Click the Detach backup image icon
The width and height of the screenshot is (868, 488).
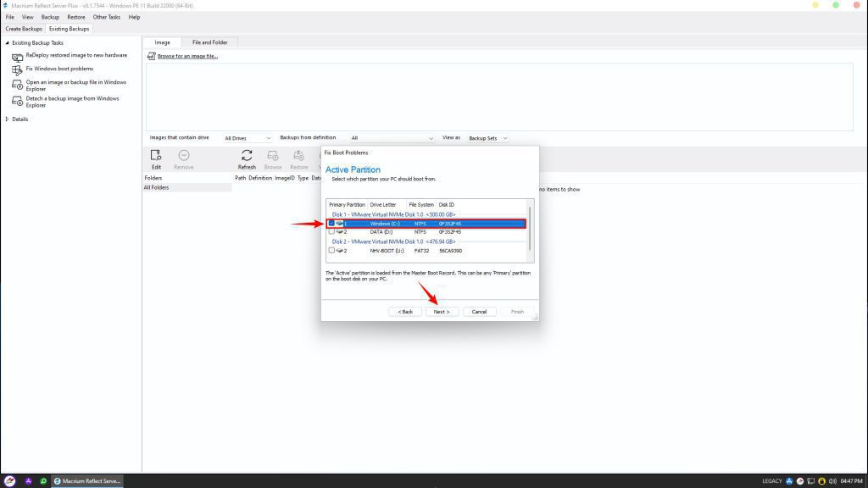tap(17, 102)
